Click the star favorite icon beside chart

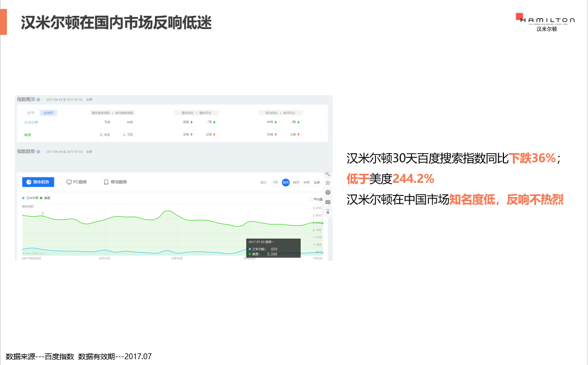328,183
